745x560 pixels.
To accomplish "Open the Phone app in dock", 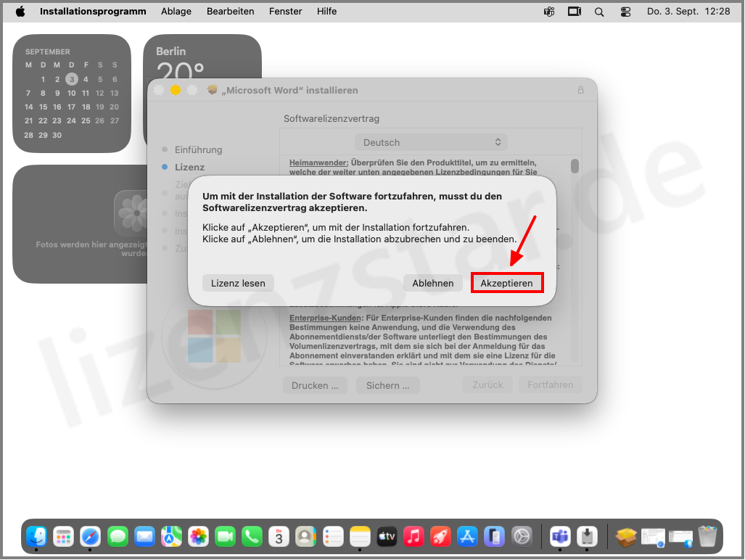I will [x=252, y=537].
